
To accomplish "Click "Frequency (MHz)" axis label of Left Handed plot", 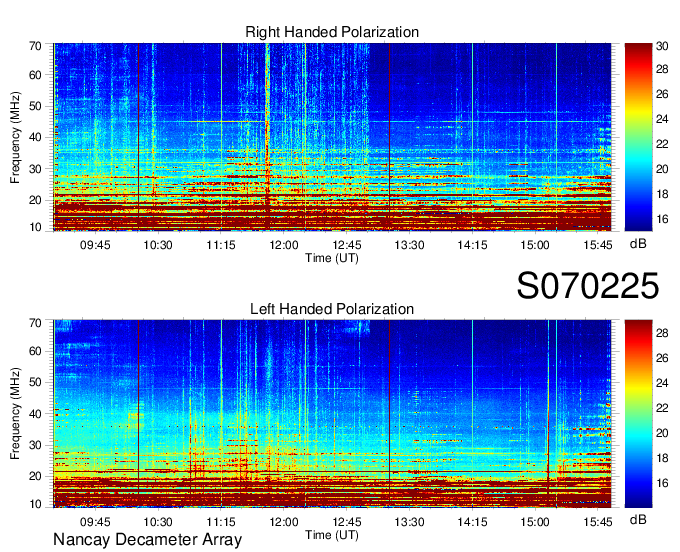I will pos(15,414).
